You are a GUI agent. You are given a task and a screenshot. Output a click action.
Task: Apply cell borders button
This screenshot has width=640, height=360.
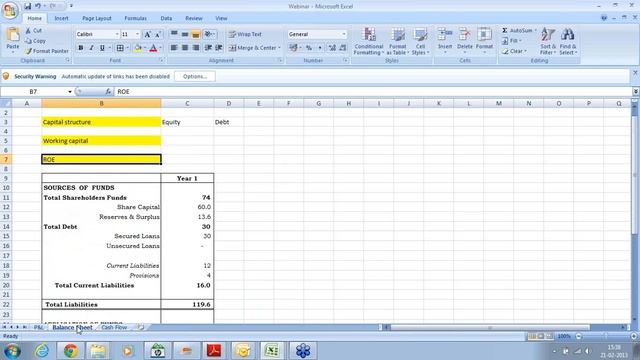120,48
